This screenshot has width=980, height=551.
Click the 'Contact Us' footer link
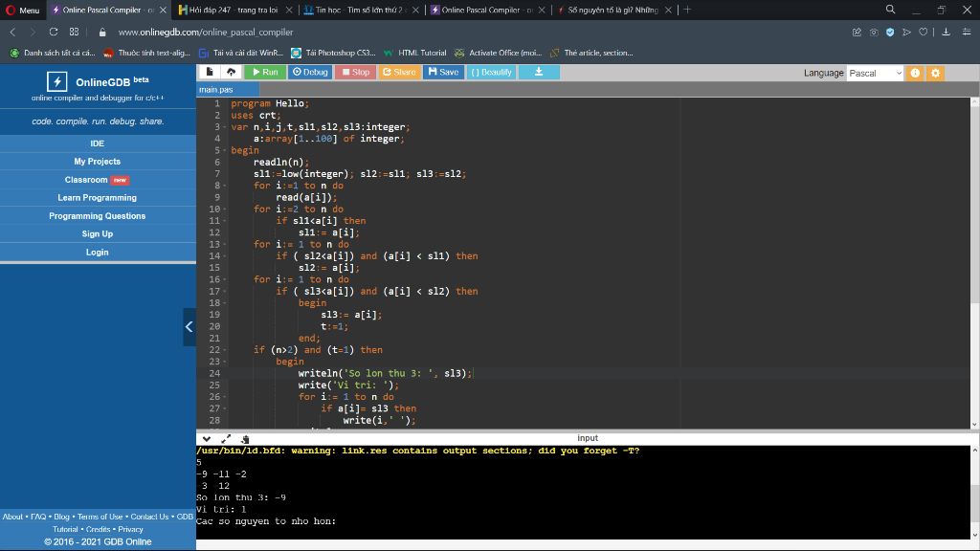coord(149,517)
